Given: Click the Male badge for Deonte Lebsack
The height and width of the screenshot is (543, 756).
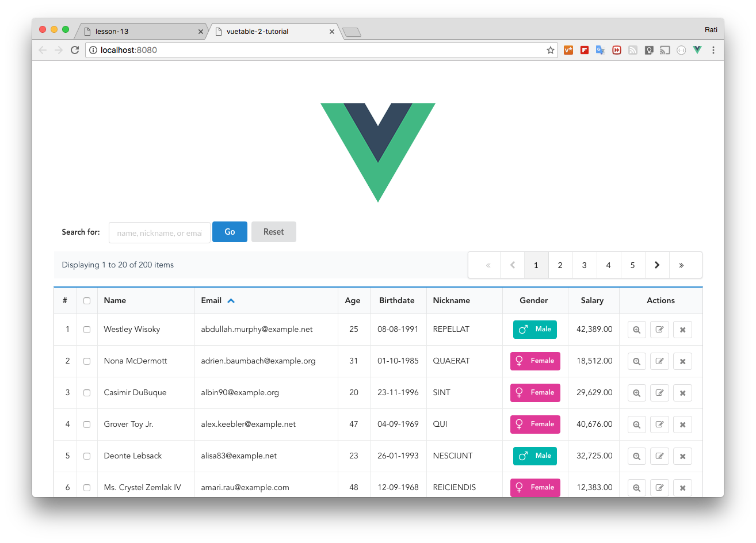Looking at the screenshot, I should [535, 456].
